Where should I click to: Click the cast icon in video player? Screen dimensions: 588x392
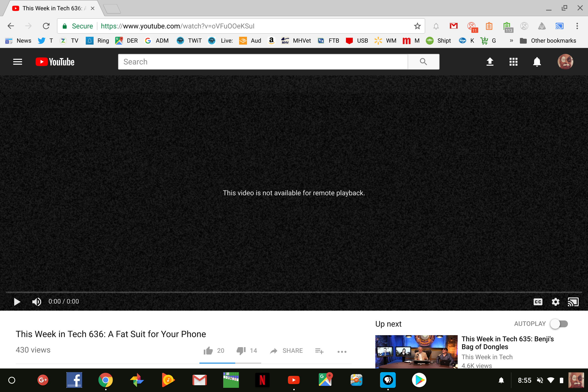(x=573, y=302)
